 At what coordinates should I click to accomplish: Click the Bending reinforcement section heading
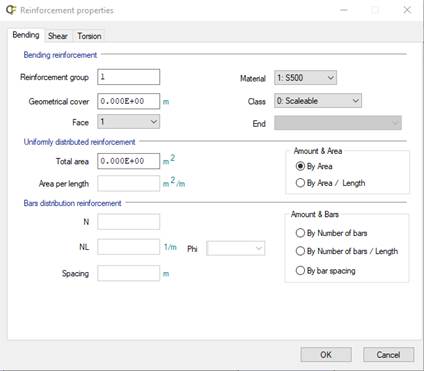click(60, 55)
